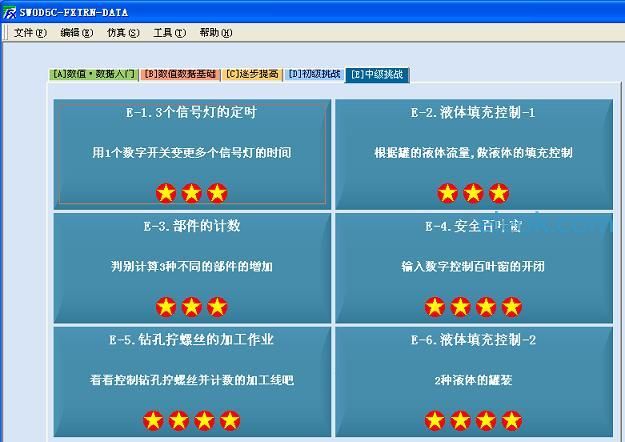
Task: Click the FX application icon in title bar
Action: pyautogui.click(x=9, y=12)
